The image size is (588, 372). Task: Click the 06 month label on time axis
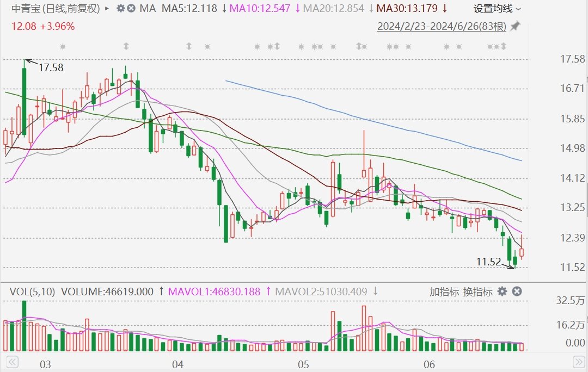pyautogui.click(x=429, y=364)
